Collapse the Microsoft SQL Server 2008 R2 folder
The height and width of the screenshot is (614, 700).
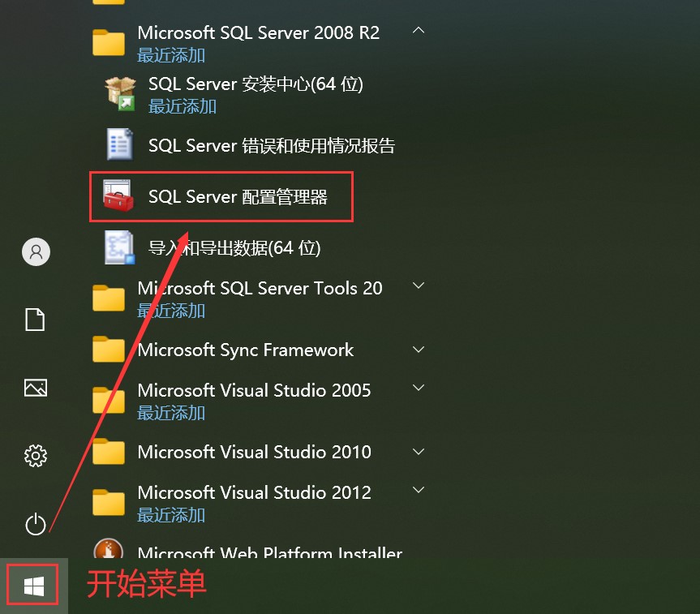(x=419, y=31)
